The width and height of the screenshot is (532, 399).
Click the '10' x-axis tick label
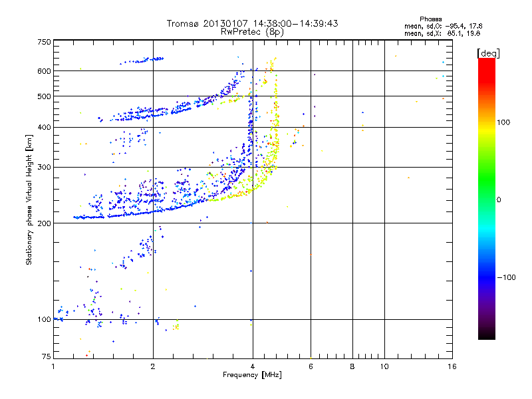coord(384,366)
